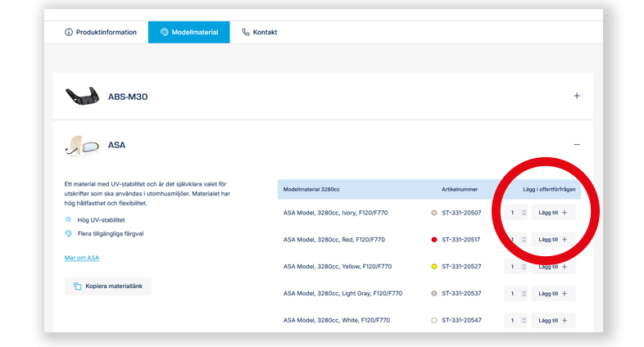The width and height of the screenshot is (644, 347).
Task: Click the palette icon on Modellmaterial tab
Action: (x=165, y=33)
